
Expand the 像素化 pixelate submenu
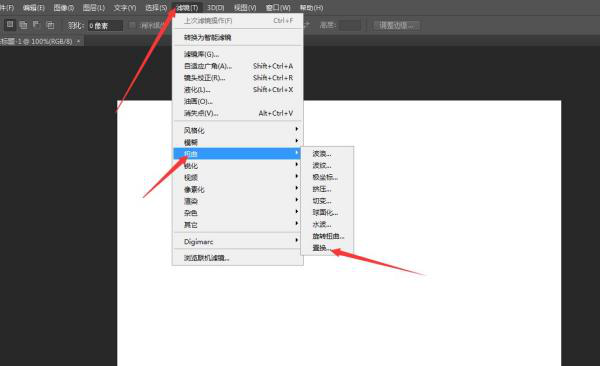[238, 189]
